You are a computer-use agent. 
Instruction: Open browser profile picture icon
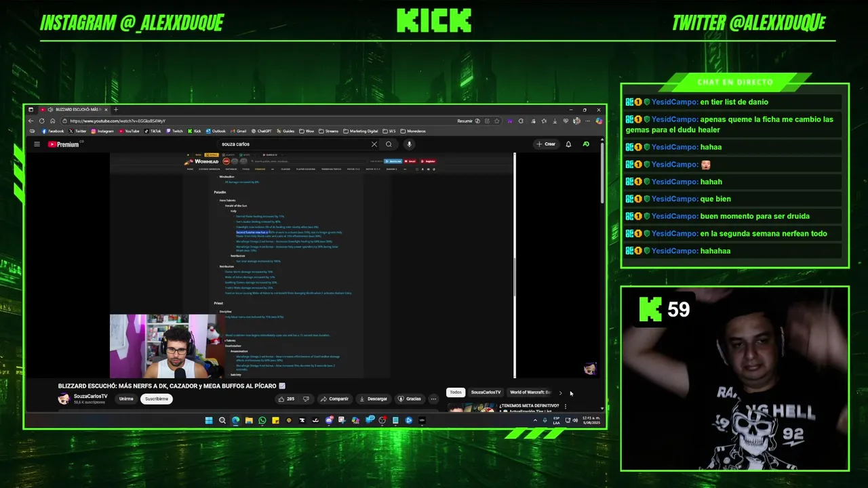pyautogui.click(x=576, y=121)
